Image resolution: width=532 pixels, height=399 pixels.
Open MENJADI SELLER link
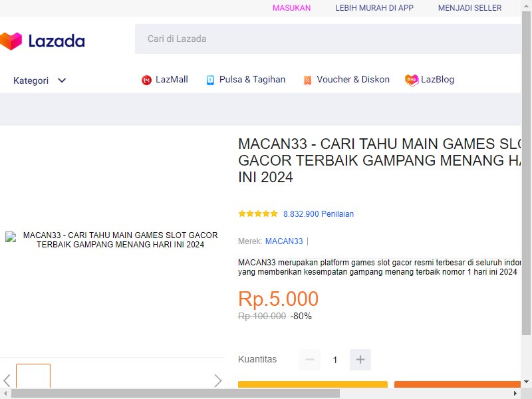[469, 8]
